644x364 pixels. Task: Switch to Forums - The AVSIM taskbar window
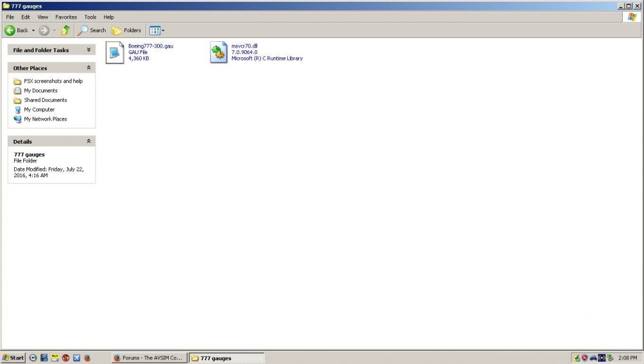[149, 358]
